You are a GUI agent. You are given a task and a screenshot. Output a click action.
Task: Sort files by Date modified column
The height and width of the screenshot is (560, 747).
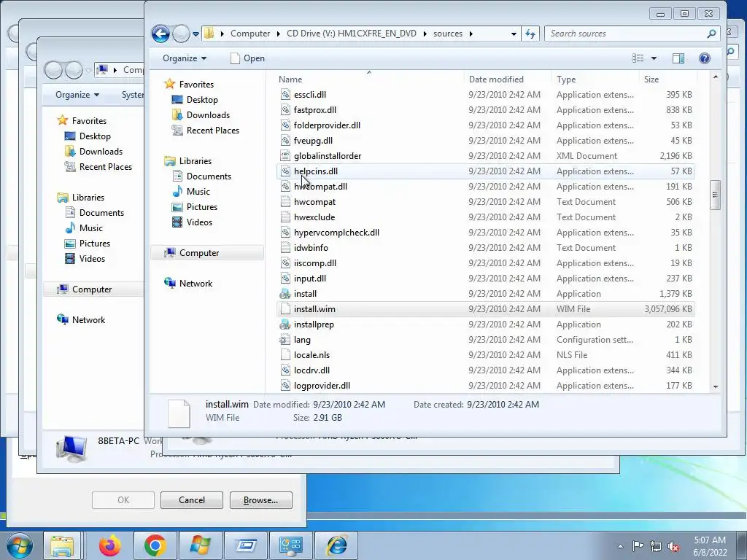(496, 79)
